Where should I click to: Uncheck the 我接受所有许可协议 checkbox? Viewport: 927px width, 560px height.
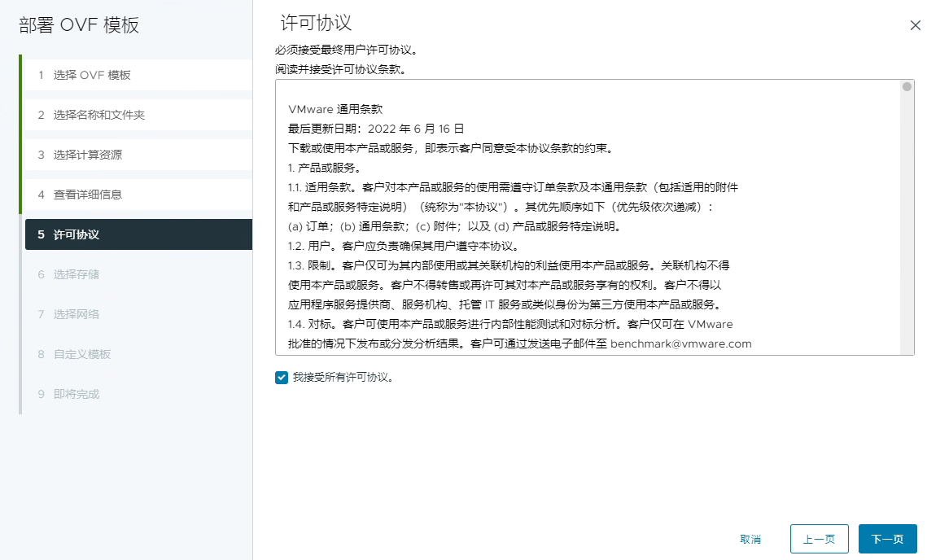(282, 378)
